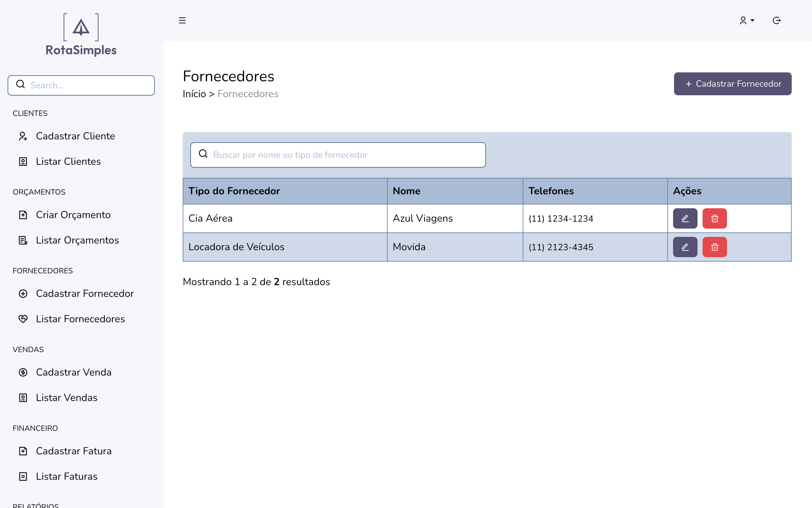Viewport: 812px width, 508px height.
Task: Click the Mostrando 1 a 2 results text
Action: (256, 282)
